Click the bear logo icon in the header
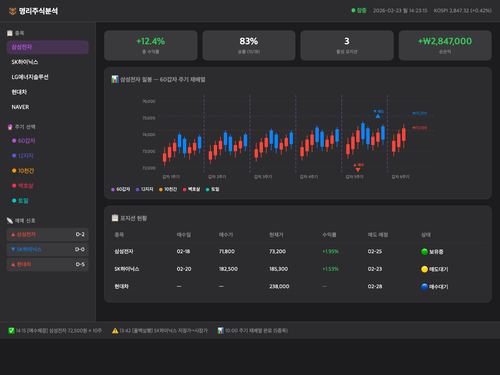This screenshot has height=375, width=500. [13, 11]
